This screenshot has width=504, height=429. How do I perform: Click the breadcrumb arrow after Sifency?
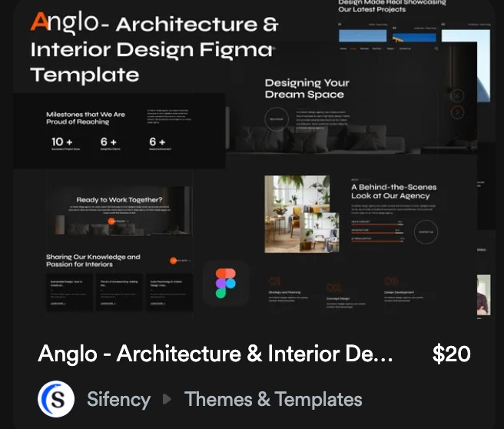point(167,400)
